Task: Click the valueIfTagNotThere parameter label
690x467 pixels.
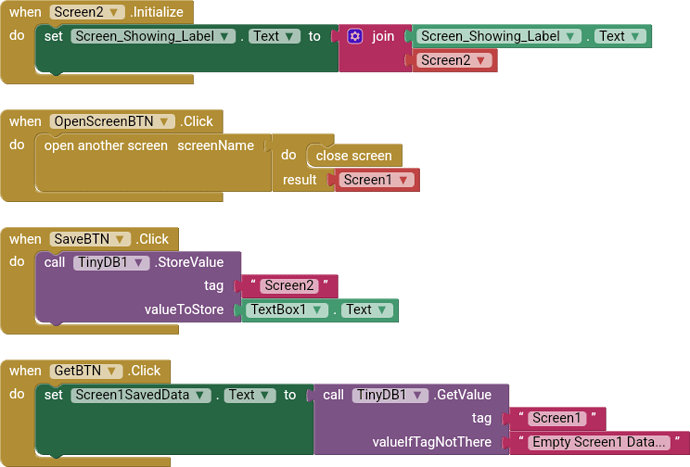Action: pyautogui.click(x=432, y=442)
